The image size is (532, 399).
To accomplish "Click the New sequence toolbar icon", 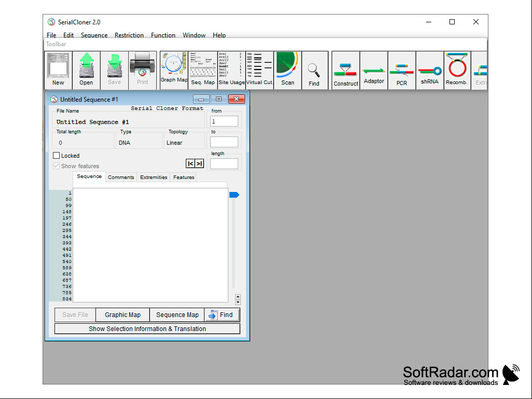I will [58, 70].
